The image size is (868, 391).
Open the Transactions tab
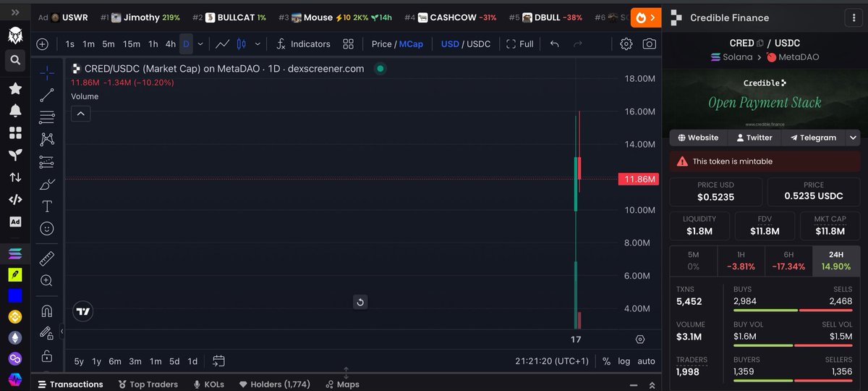70,384
